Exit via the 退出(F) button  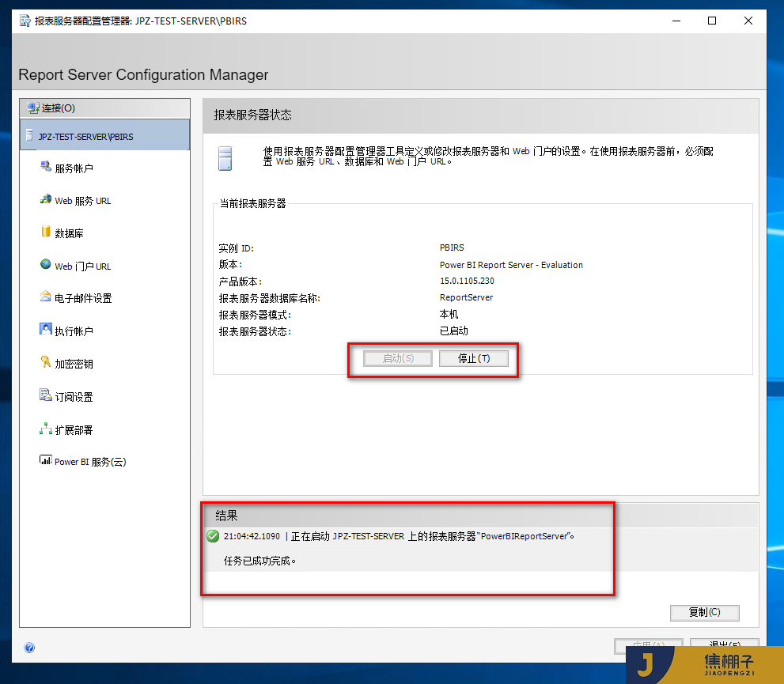(723, 645)
